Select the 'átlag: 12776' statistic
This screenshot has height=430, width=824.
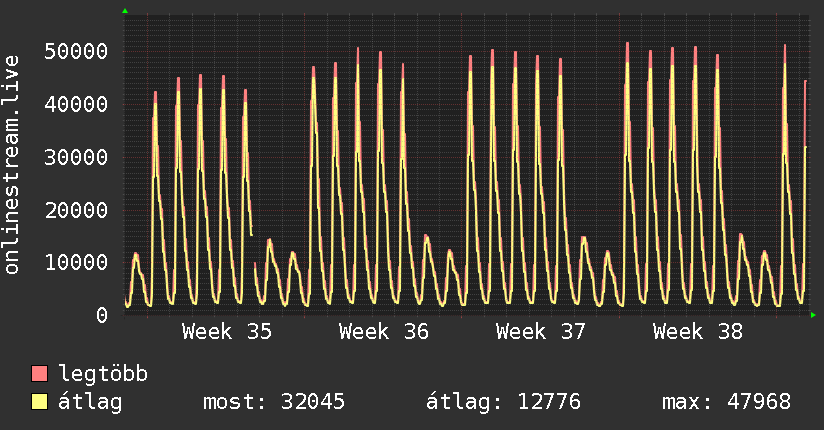503,402
